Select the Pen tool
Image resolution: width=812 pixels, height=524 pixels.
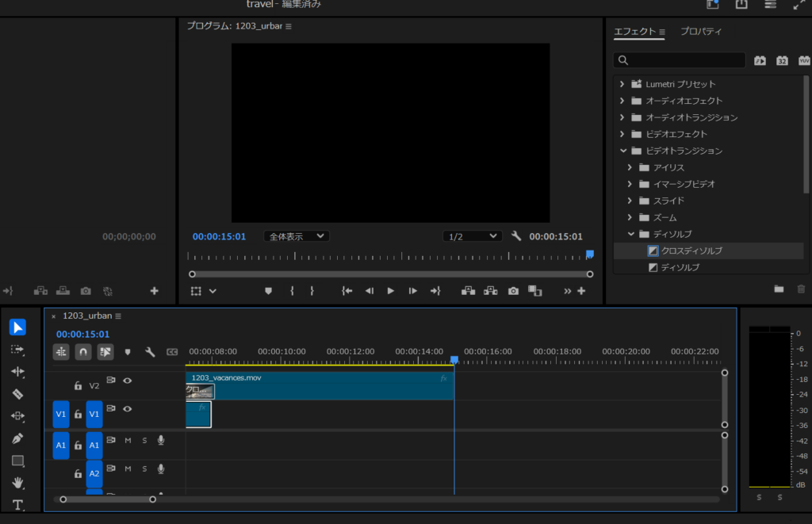pos(17,438)
